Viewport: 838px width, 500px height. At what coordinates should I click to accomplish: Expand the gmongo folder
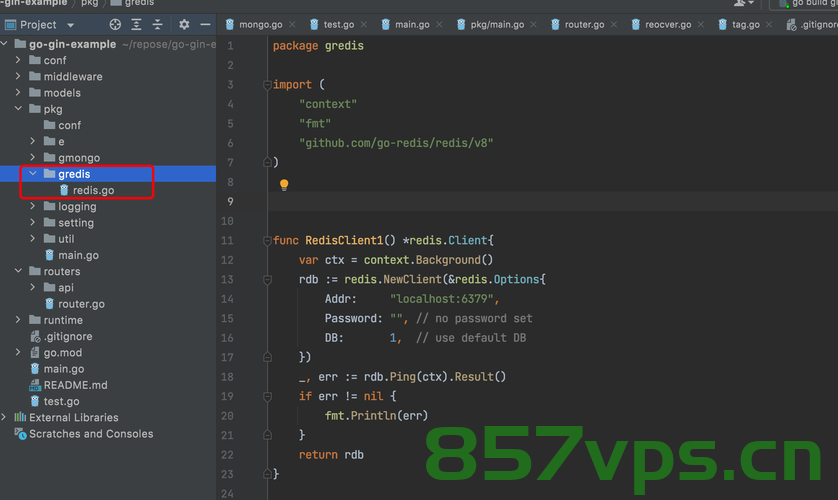click(33, 157)
